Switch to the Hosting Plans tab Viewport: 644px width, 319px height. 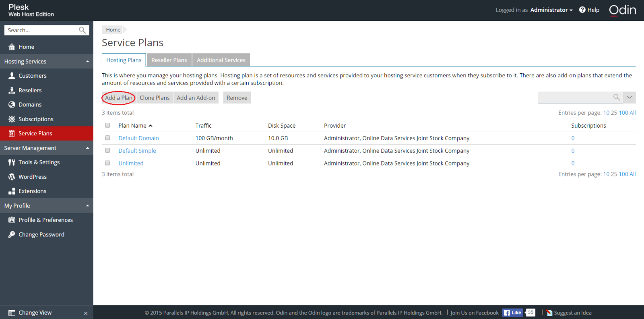[x=124, y=60]
